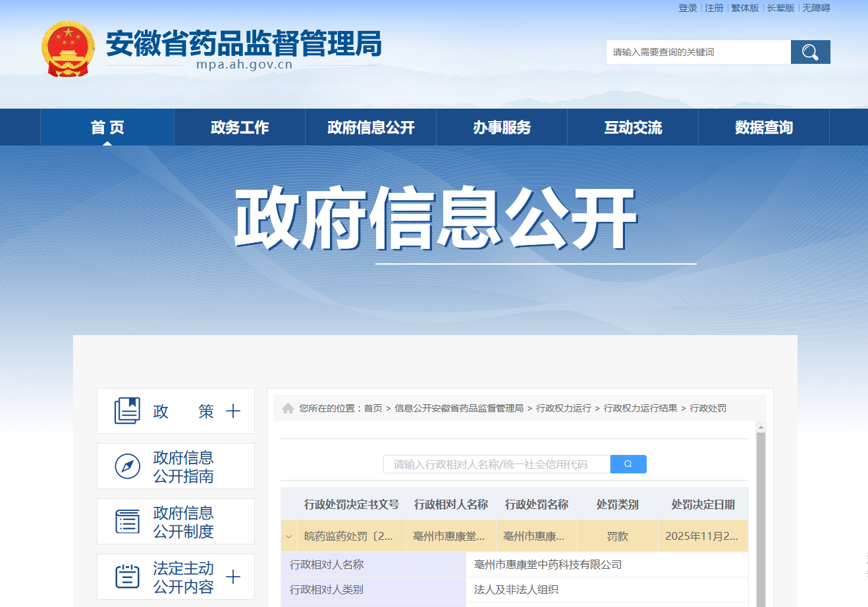Click the 登录 link at top
The height and width of the screenshot is (607, 868).
[x=688, y=8]
